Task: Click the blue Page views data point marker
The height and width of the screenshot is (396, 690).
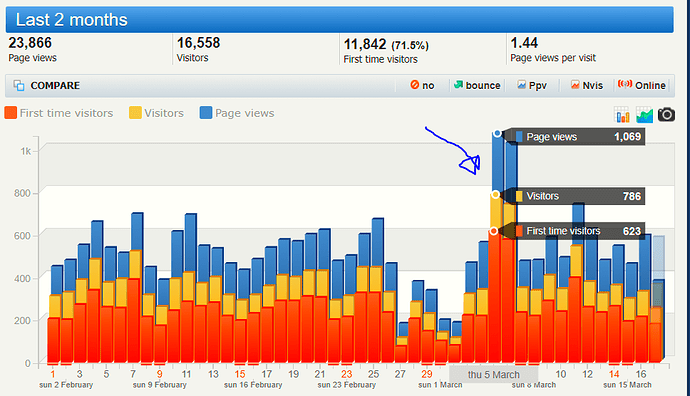Action: click(x=497, y=133)
